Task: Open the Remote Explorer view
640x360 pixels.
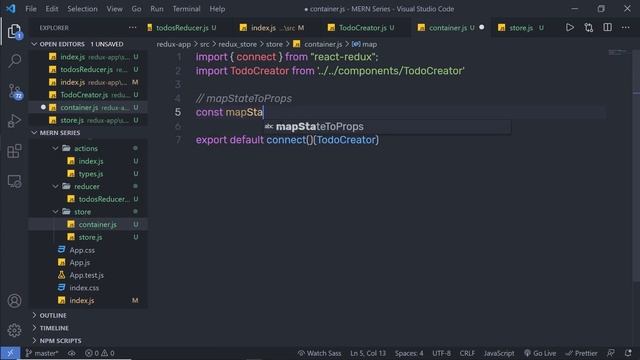Action: coord(14,181)
